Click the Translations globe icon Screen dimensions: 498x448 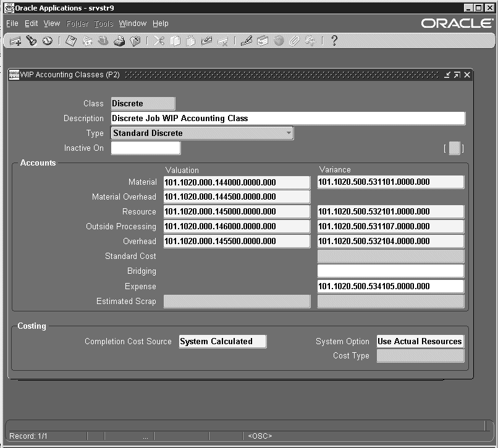[279, 41]
